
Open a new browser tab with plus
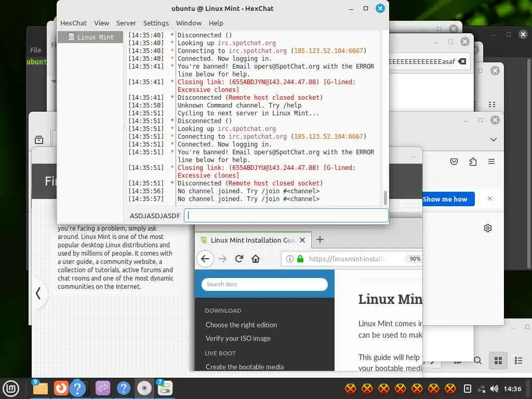click(320, 240)
